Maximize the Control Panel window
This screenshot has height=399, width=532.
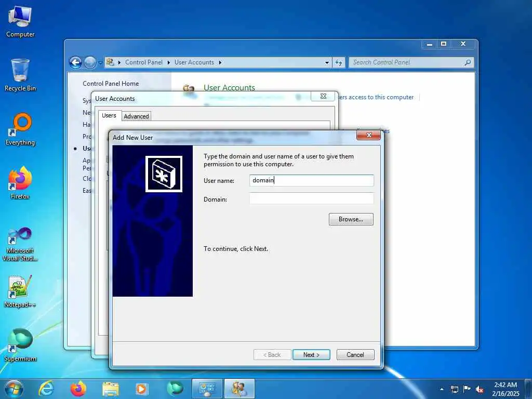[444, 44]
